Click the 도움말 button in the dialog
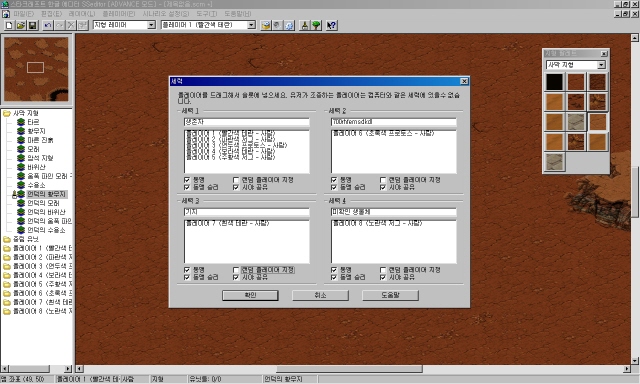 point(390,295)
